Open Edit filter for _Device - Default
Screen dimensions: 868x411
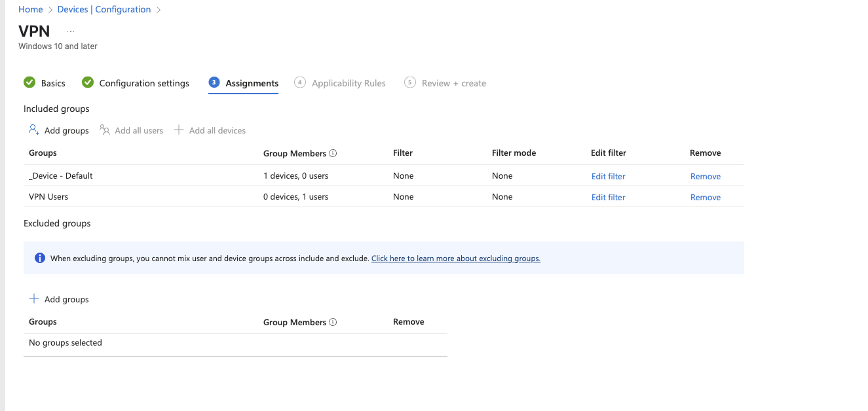pyautogui.click(x=608, y=176)
